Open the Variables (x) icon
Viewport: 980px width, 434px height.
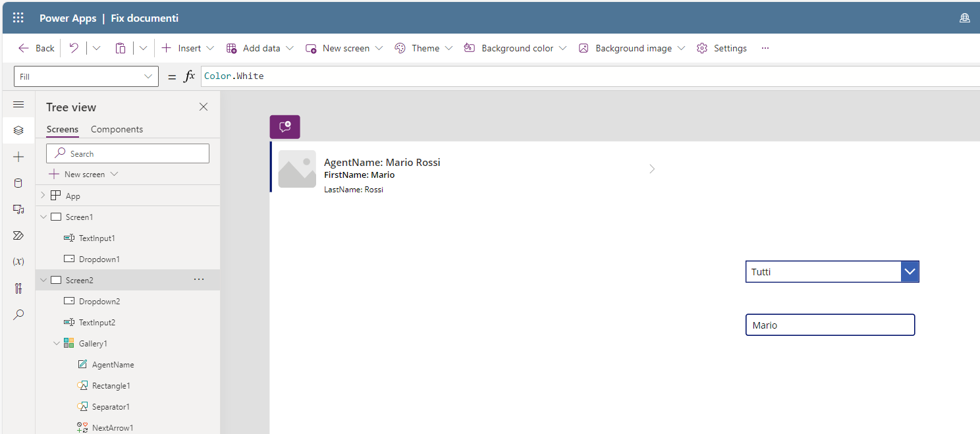(x=18, y=261)
